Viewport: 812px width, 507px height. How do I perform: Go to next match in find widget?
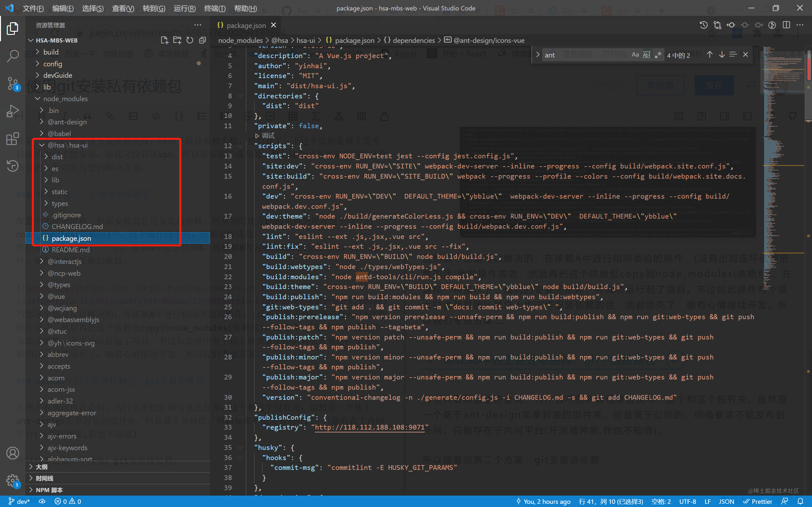tap(722, 55)
